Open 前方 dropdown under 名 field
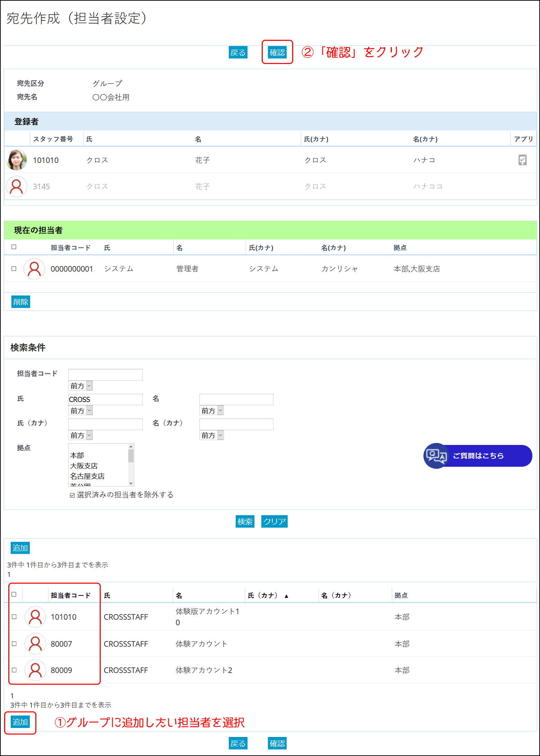The image size is (540, 756). click(211, 411)
